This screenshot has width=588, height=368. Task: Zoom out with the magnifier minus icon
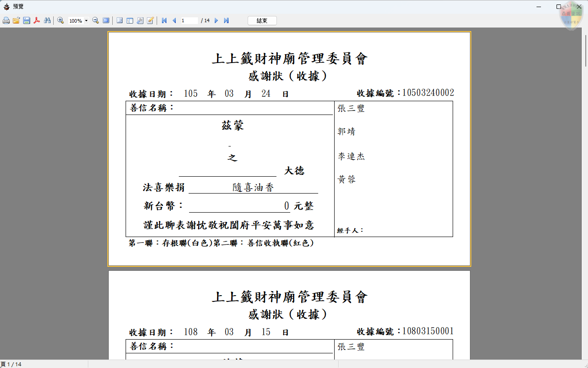tap(95, 20)
